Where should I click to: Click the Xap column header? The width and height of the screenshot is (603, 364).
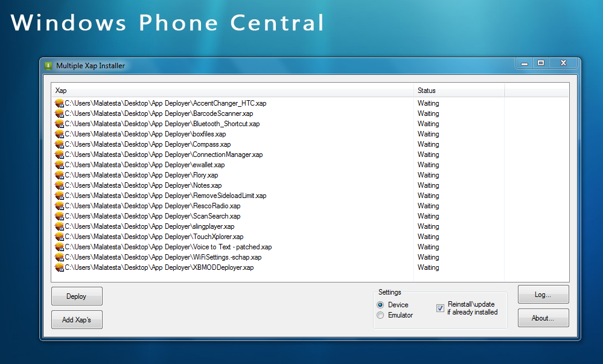(x=181, y=90)
